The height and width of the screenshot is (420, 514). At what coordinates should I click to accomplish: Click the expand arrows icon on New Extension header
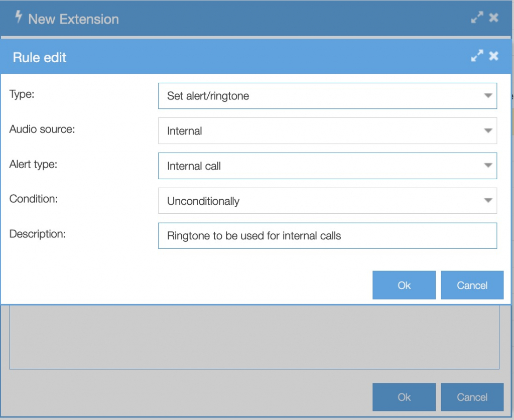tap(477, 17)
